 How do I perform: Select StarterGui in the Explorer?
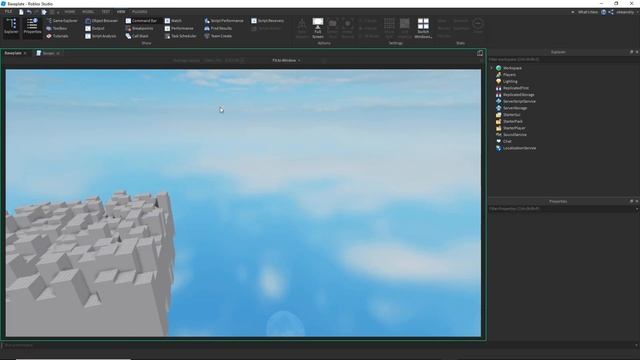[511, 115]
